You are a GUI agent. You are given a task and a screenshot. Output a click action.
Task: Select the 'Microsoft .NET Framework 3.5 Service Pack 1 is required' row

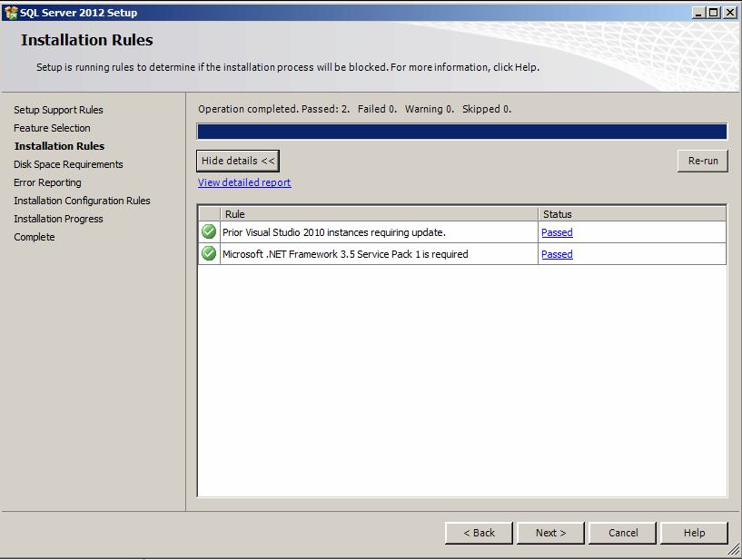click(462, 254)
